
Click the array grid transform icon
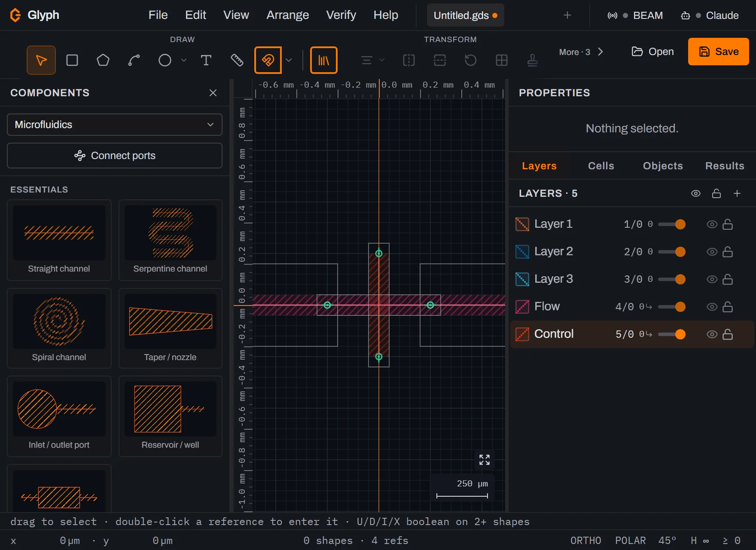click(x=502, y=60)
